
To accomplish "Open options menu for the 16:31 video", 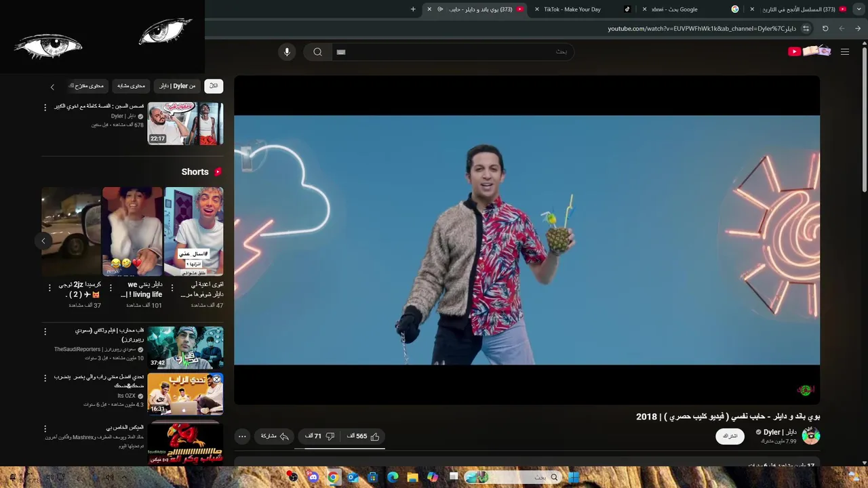I will point(45,378).
